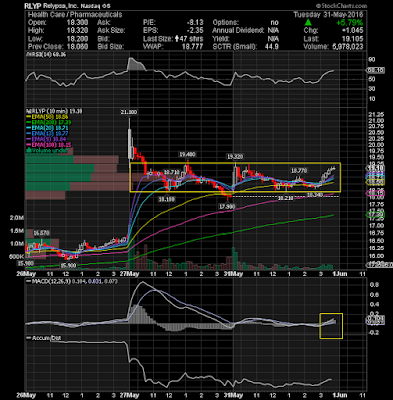Click the 2.0M volume axis label
Screen dimensions: 393x400
click(17, 218)
